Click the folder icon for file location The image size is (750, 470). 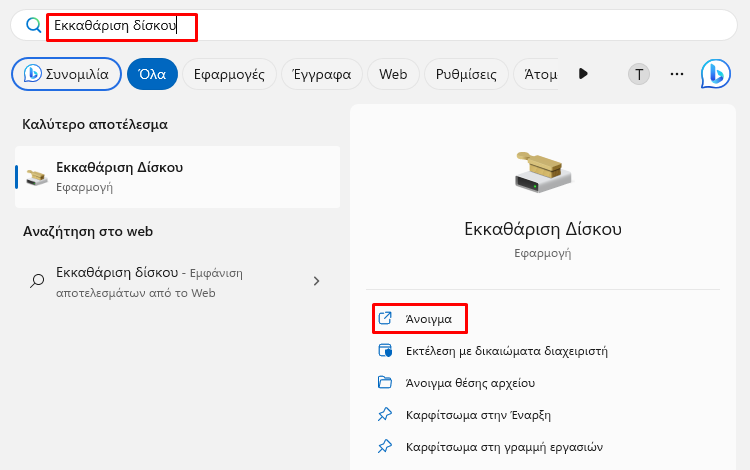pos(385,383)
